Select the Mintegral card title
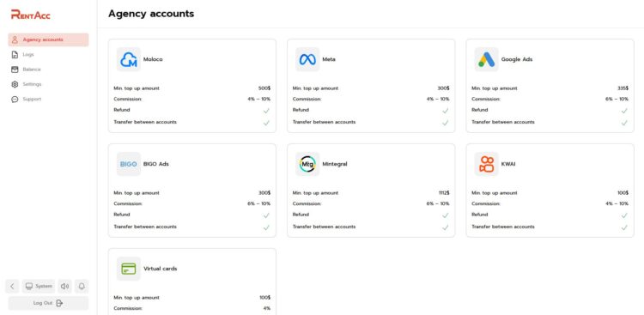644x315 pixels. click(335, 164)
